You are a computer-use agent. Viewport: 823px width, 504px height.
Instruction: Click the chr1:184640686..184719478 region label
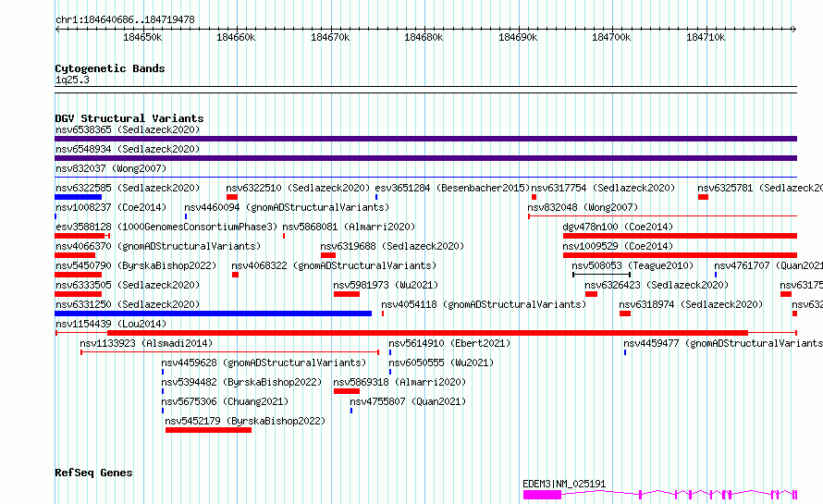click(125, 19)
